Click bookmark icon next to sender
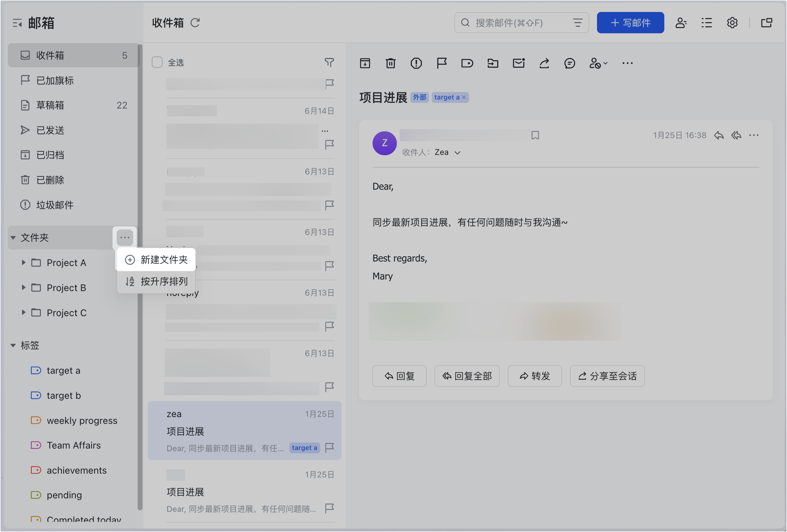787x532 pixels. point(535,135)
